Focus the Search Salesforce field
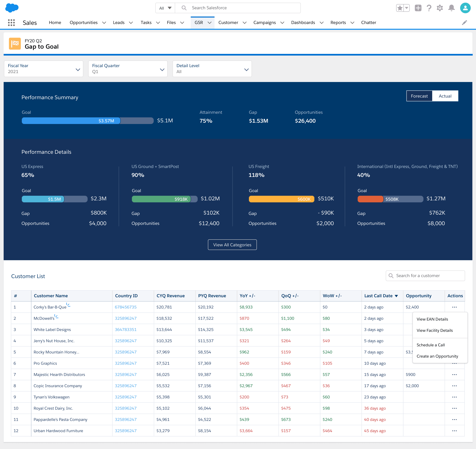Image resolution: width=476 pixels, height=449 pixels. tap(238, 8)
